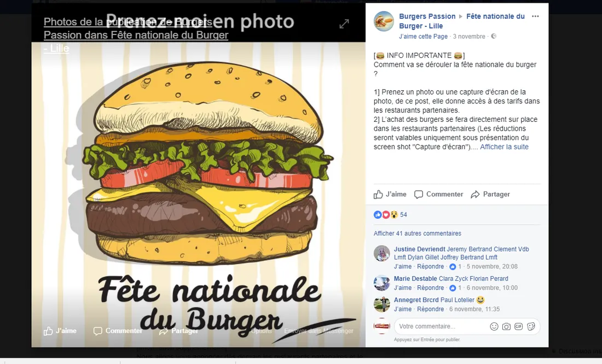Expand the photo to fullscreen with arrows icon
This screenshot has height=364, width=602.
pos(344,24)
